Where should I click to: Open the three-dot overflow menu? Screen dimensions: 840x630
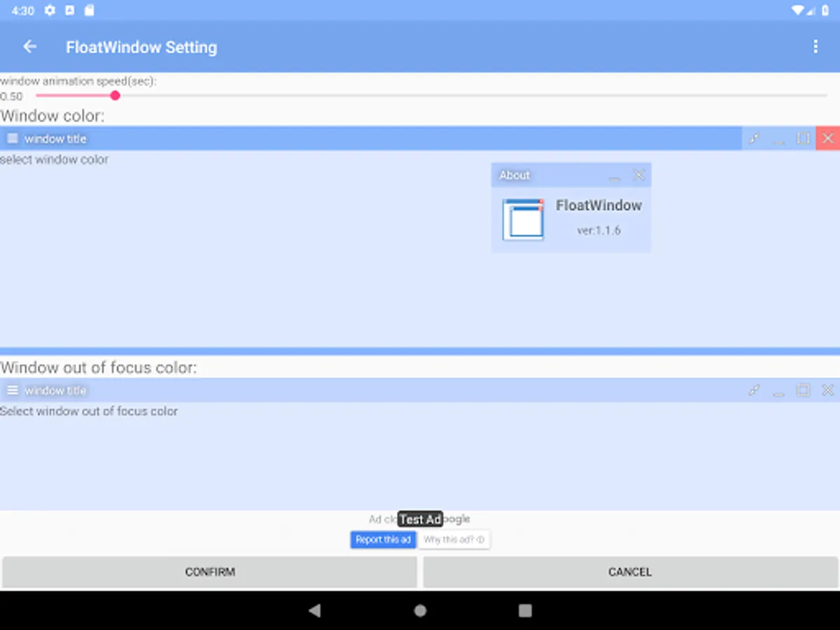[815, 47]
